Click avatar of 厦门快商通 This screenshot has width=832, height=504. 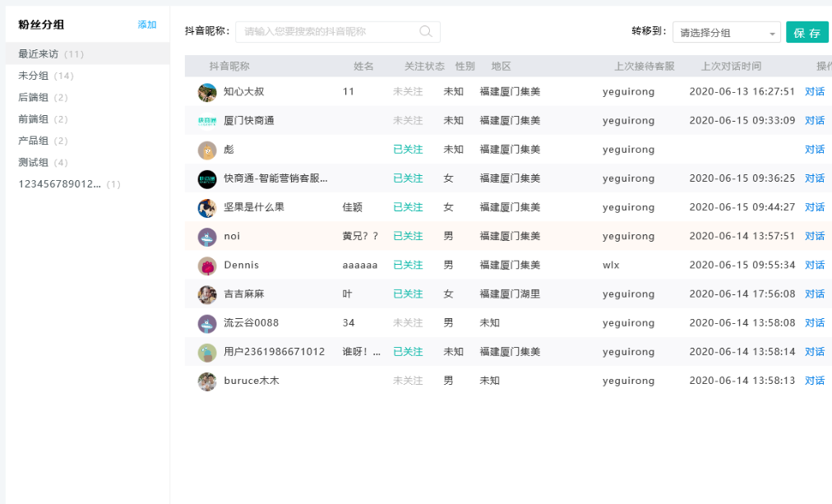(207, 121)
